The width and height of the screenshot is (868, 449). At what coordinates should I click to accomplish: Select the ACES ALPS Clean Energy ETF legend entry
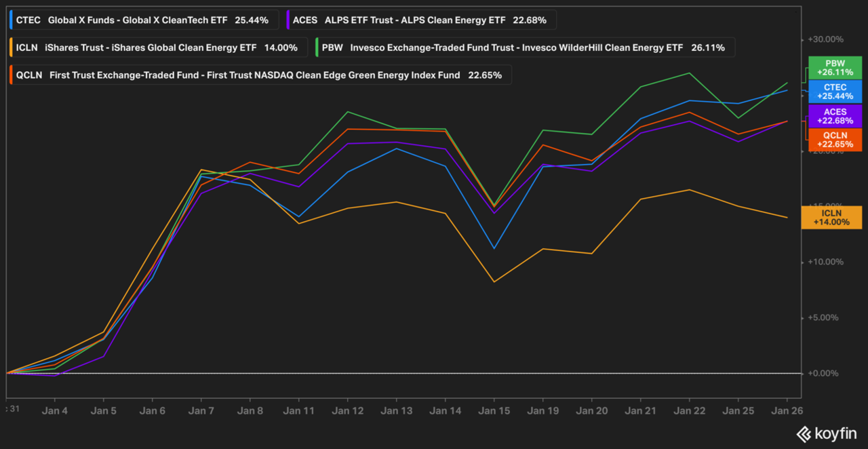(420, 20)
